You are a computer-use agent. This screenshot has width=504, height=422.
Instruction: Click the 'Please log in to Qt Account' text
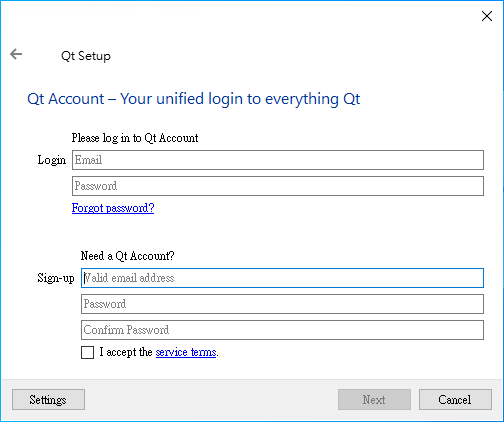[x=135, y=138]
